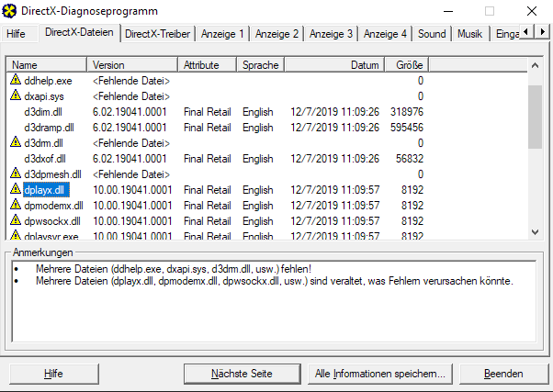Click size value 595456 of d3dramp.dll
The image size is (553, 392).
(407, 128)
